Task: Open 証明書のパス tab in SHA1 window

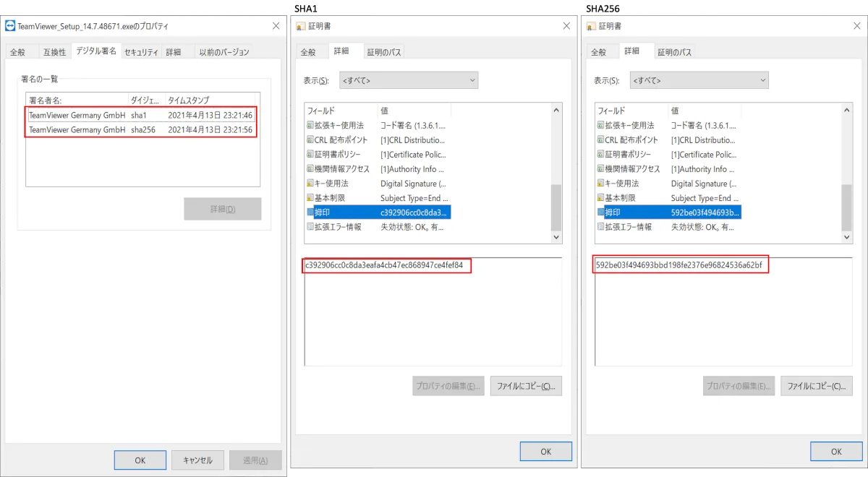Action: pos(384,52)
